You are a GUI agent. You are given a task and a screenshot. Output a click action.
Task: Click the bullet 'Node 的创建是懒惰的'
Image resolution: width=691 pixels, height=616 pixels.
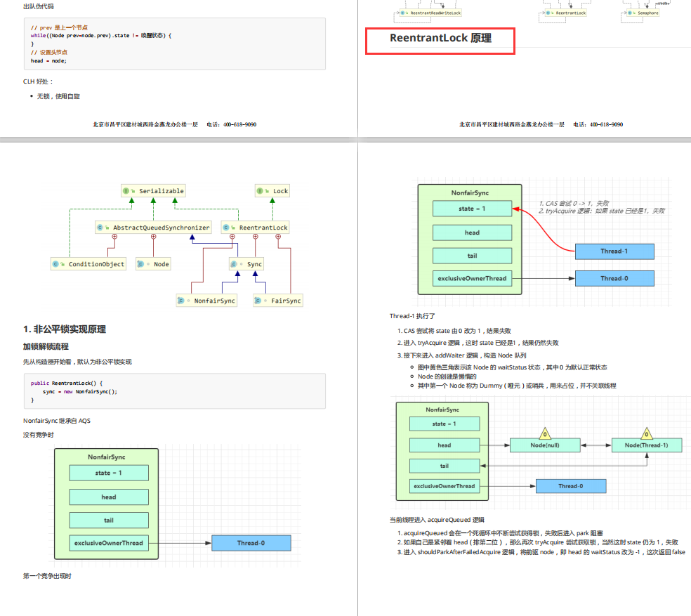447,376
